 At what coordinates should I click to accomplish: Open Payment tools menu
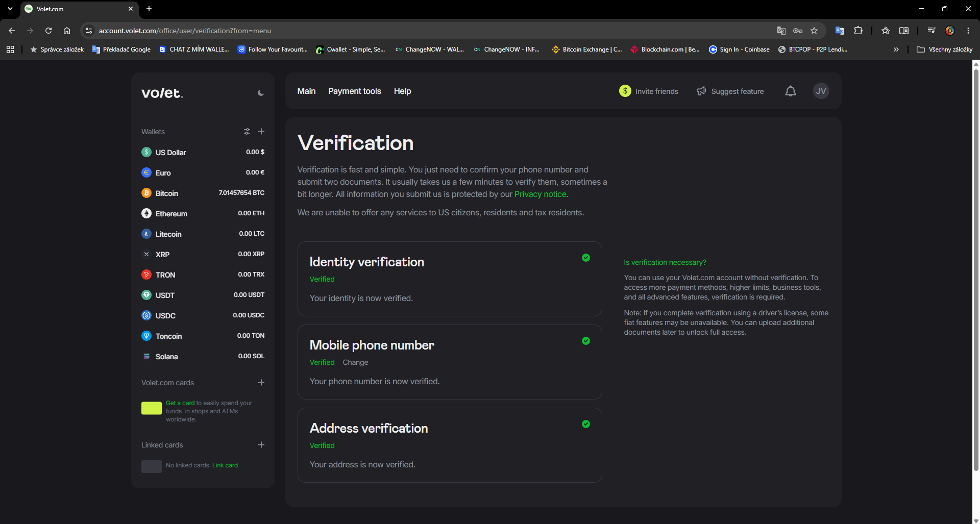[x=355, y=91]
